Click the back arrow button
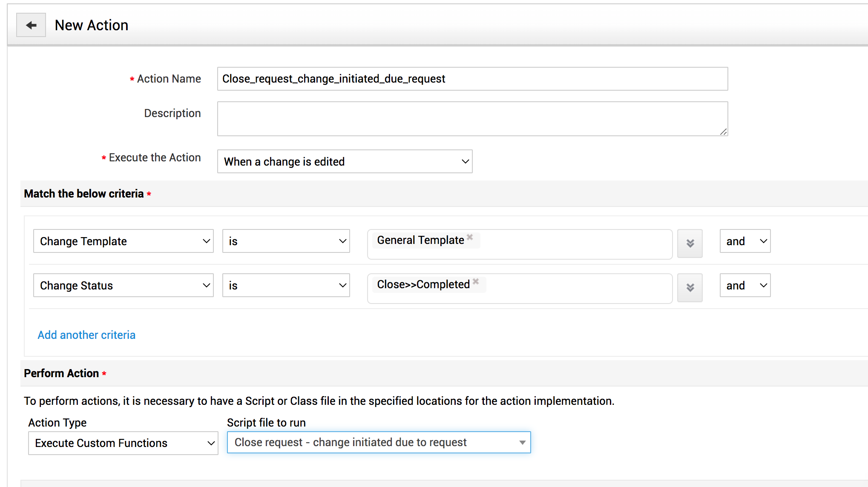This screenshot has width=868, height=487. pyautogui.click(x=31, y=25)
